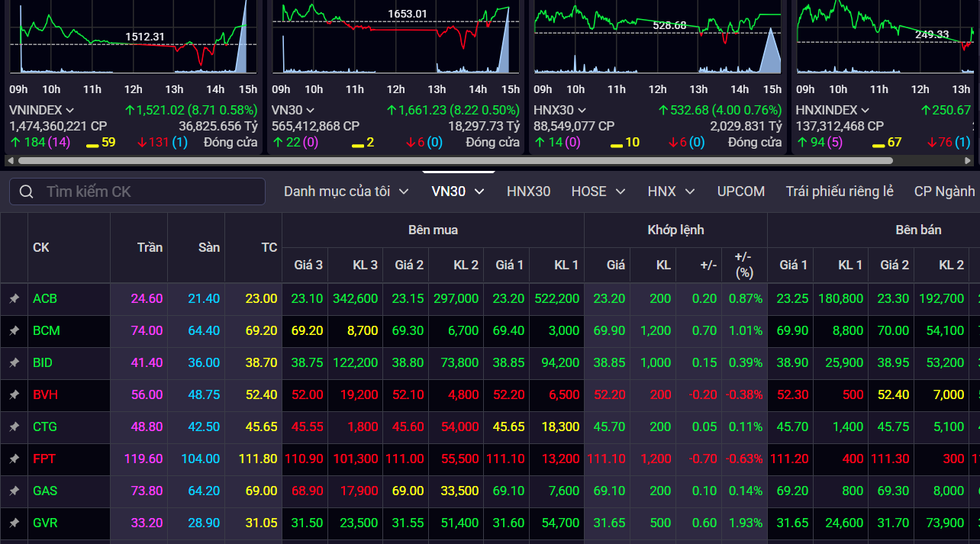
Task: Open the VNINDEX intraday chart
Action: click(x=133, y=38)
